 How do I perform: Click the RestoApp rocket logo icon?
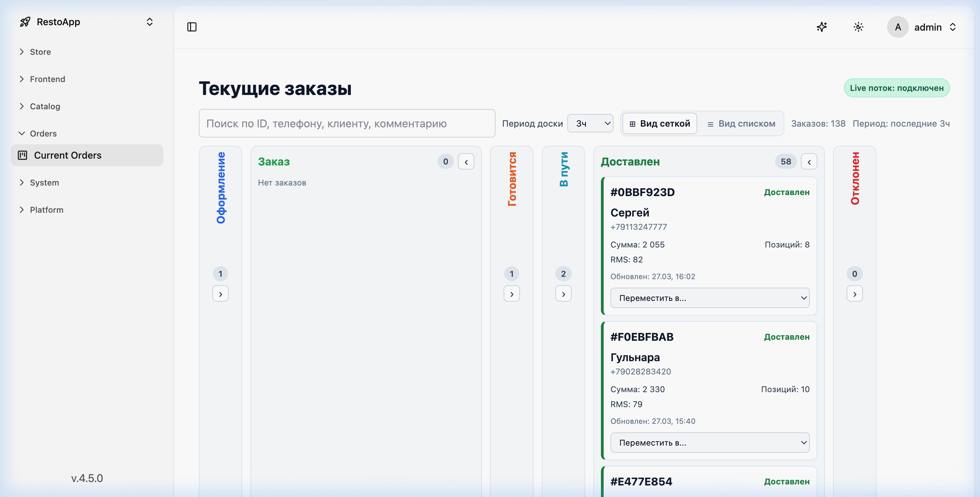24,22
